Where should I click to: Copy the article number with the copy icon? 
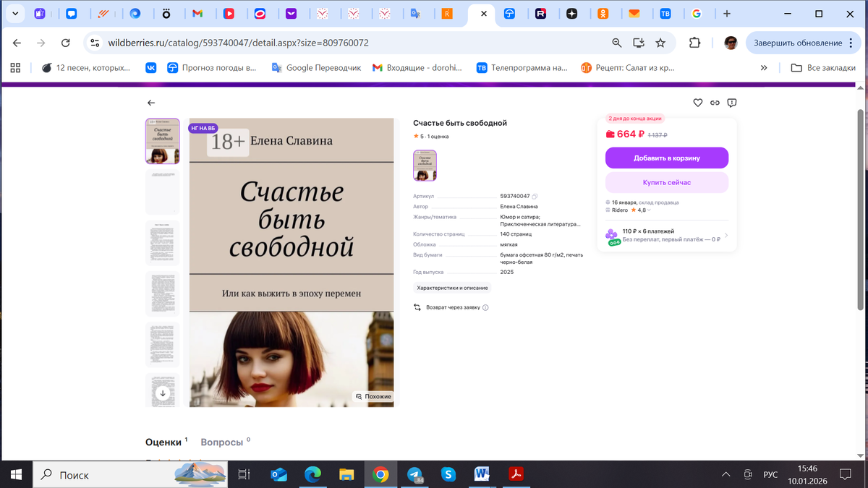pyautogui.click(x=533, y=195)
